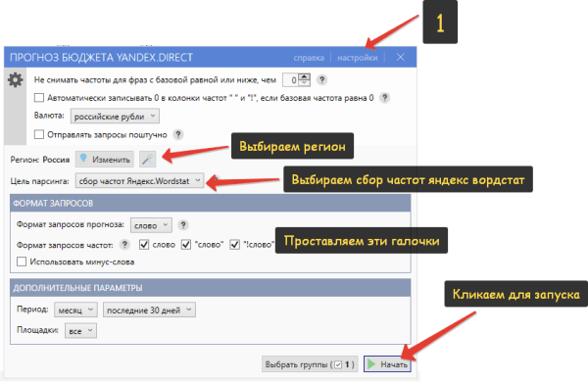Open the forecast request format dropdown
This screenshot has height=382, width=588.
(151, 225)
